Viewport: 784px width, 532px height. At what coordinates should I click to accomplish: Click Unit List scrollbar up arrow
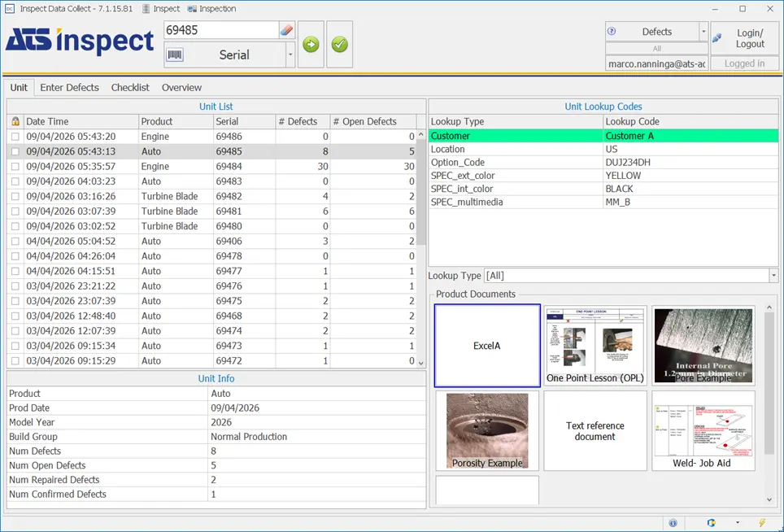tap(421, 134)
